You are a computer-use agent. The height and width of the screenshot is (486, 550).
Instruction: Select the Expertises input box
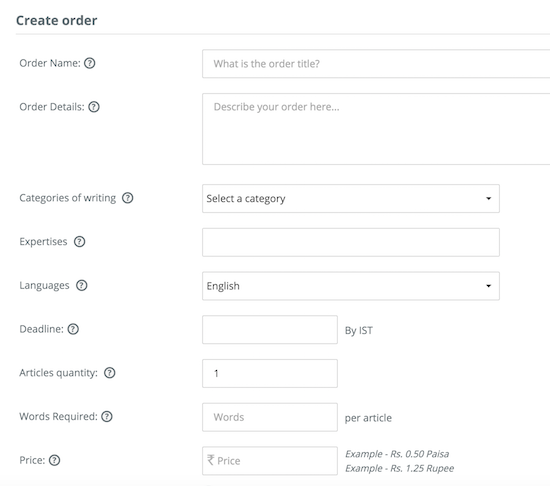click(351, 242)
